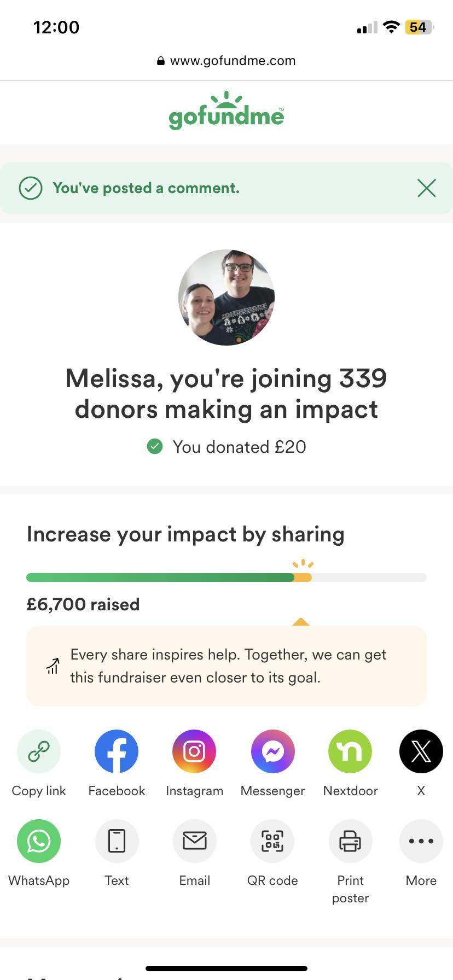Share fundraiser on X
This screenshot has width=453, height=980.
click(x=421, y=751)
